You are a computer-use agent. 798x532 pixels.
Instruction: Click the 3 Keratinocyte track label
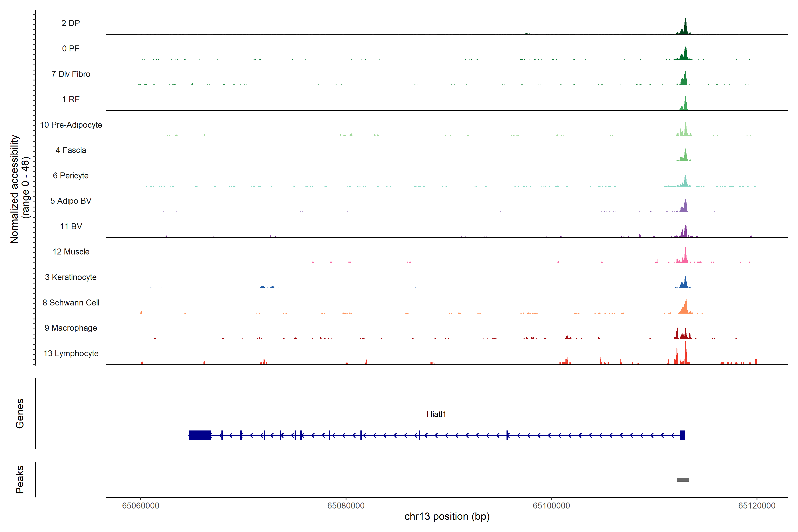pos(70,277)
